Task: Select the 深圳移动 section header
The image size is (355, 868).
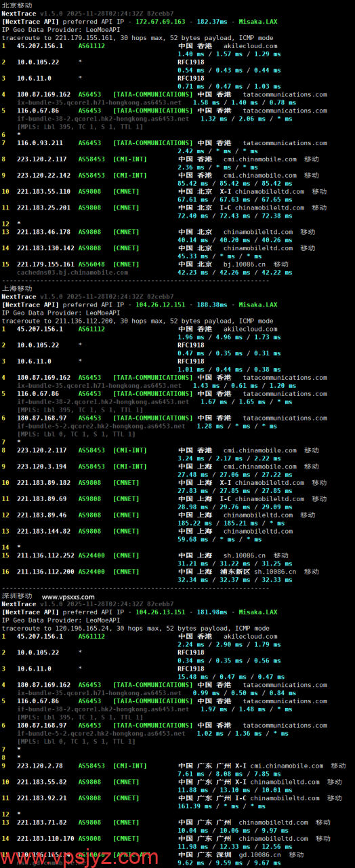Action: 17,596
